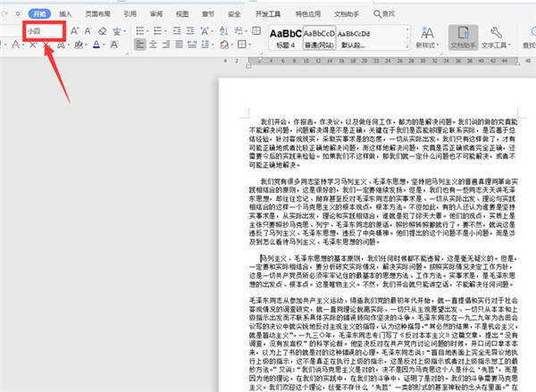This screenshot has width=536, height=392.
Task: Click the font color A swatch
Action: pos(96,45)
